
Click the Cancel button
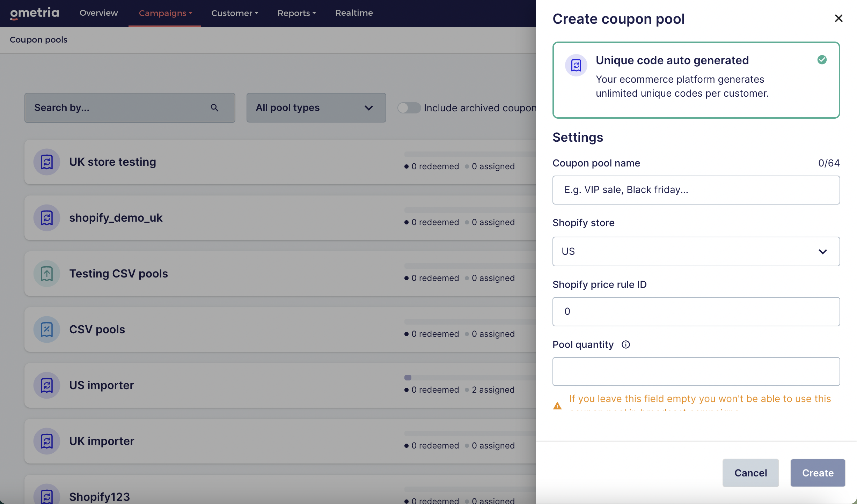[x=750, y=473]
